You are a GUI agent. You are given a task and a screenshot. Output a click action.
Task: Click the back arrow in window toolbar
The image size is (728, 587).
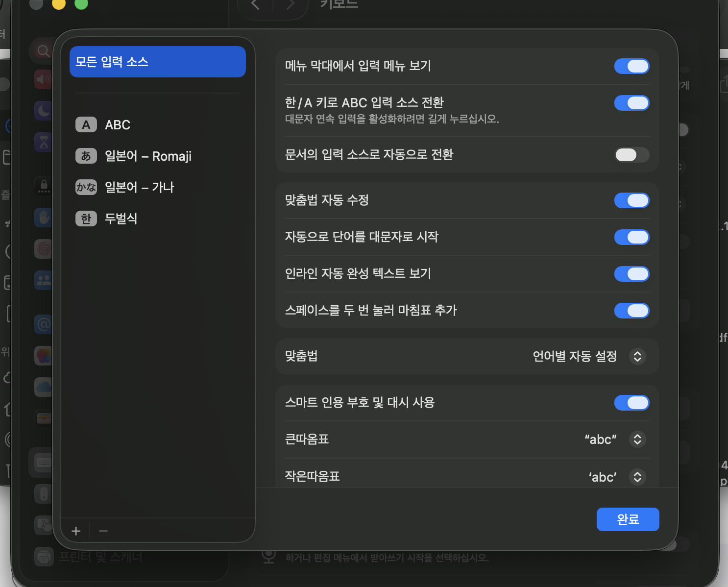pos(255,5)
